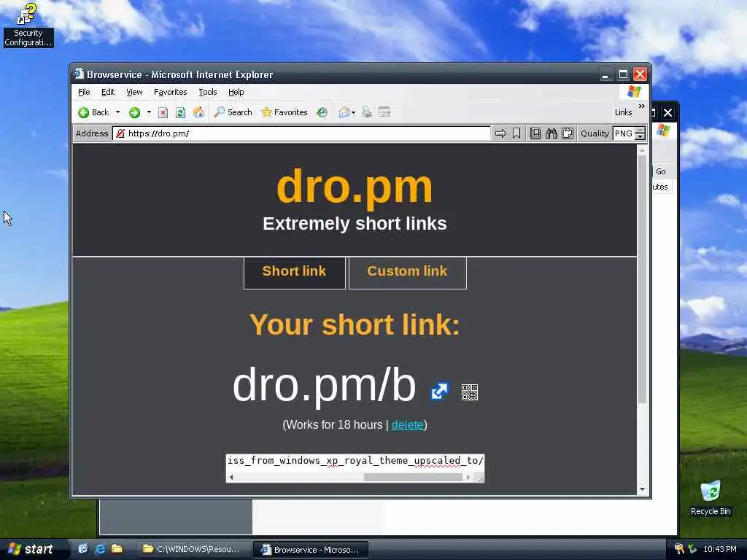747x560 pixels.
Task: Click the bookmark icon after the Go arrow
Action: coord(516,133)
